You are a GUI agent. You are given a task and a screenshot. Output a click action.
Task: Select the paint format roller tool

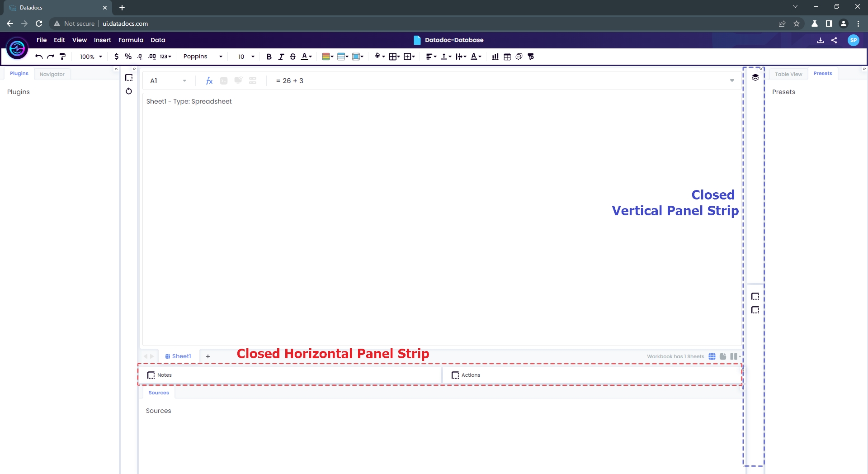click(x=63, y=57)
